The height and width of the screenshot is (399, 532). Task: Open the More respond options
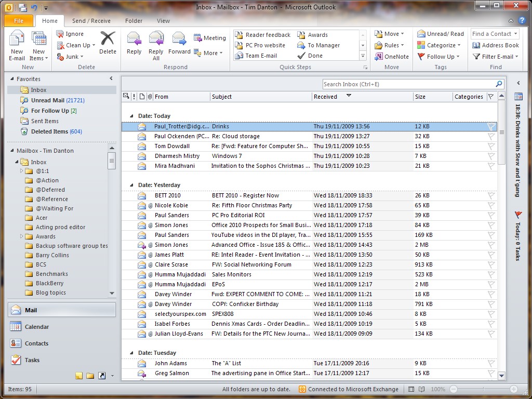[x=208, y=53]
